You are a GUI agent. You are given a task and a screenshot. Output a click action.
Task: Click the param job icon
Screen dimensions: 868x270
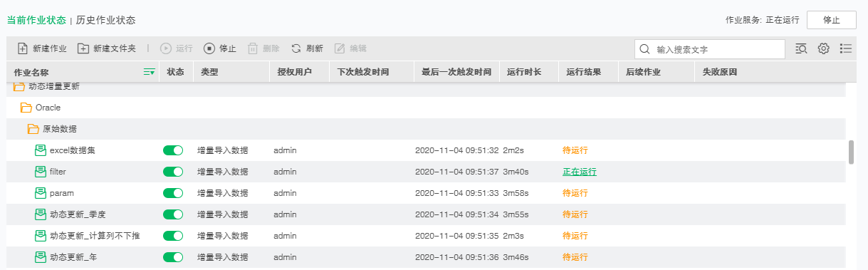pos(41,193)
